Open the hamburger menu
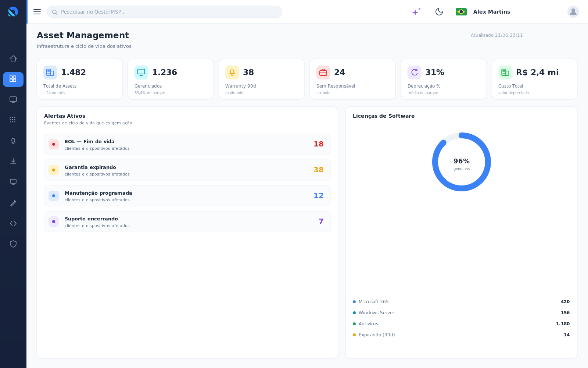This screenshot has height=368, width=588. [x=37, y=12]
